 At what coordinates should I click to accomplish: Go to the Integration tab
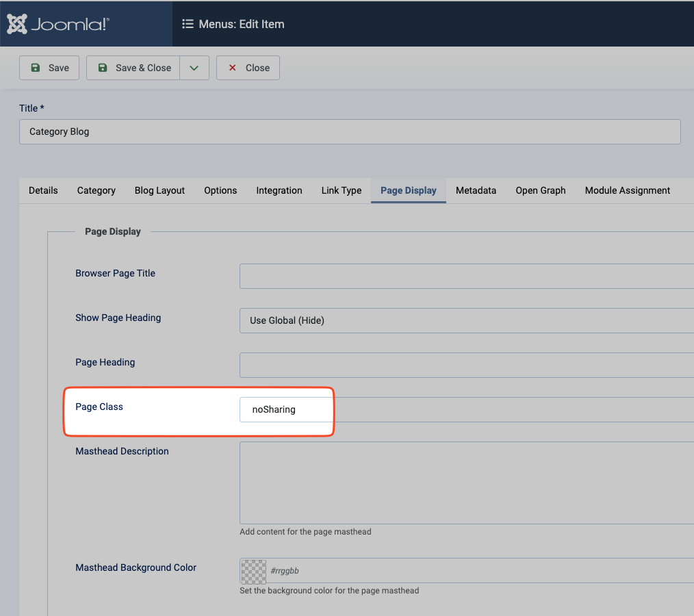point(279,190)
